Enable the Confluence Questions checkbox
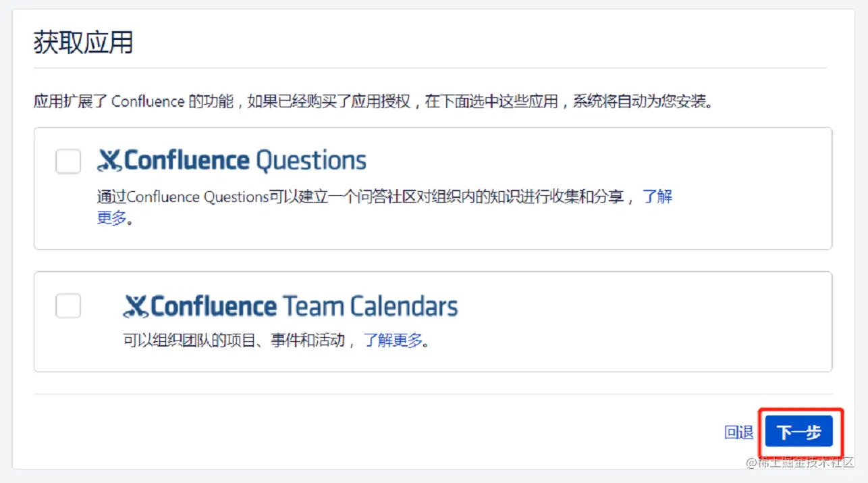 click(68, 161)
